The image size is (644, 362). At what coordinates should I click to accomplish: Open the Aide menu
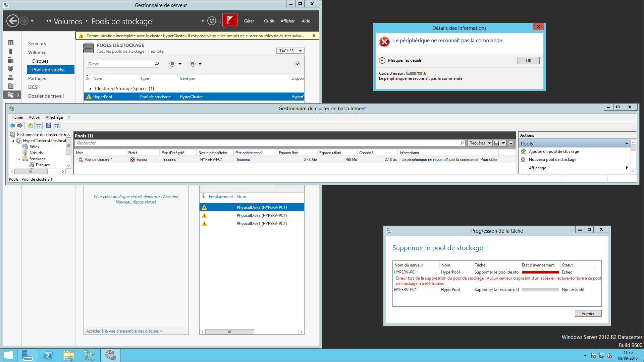click(x=306, y=21)
